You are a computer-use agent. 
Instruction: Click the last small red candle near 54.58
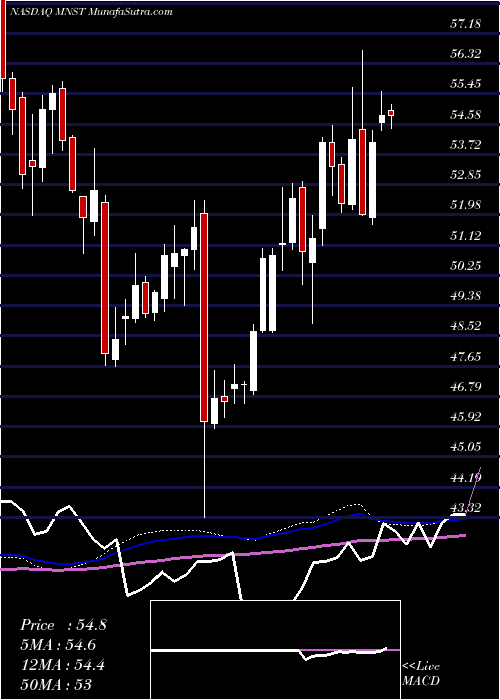[x=391, y=113]
